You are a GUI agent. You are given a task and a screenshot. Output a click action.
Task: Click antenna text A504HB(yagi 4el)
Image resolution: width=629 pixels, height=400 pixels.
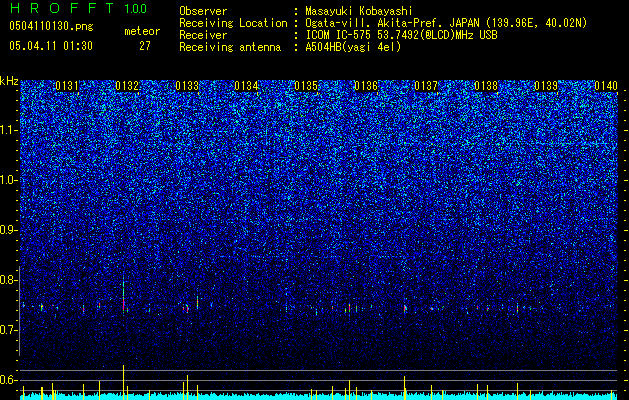(x=353, y=47)
